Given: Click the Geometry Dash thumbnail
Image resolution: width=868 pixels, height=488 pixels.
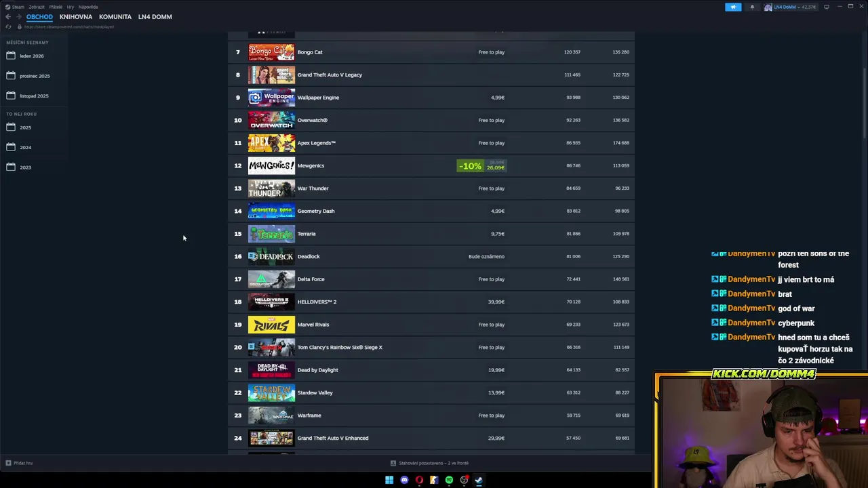Looking at the screenshot, I should coord(271,211).
